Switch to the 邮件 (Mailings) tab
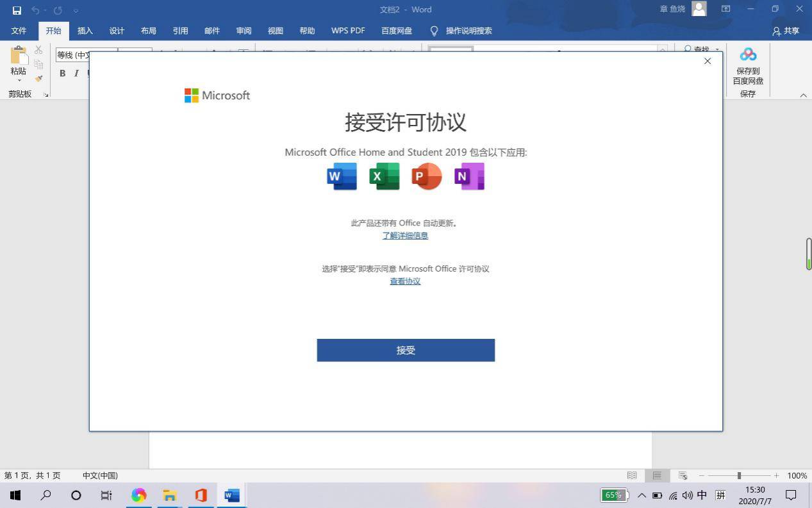Screen dimensions: 812x508 coord(212,31)
